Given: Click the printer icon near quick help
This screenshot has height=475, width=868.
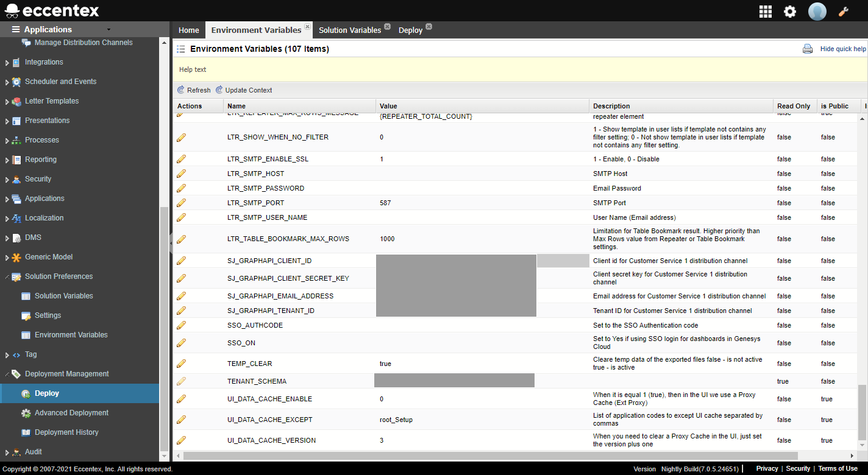Looking at the screenshot, I should (808, 49).
